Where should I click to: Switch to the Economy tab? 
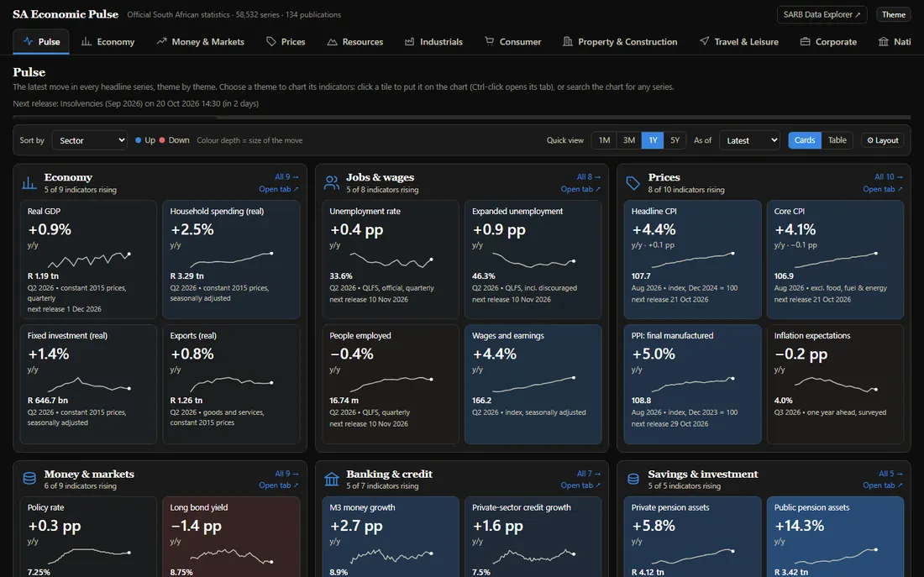(108, 42)
